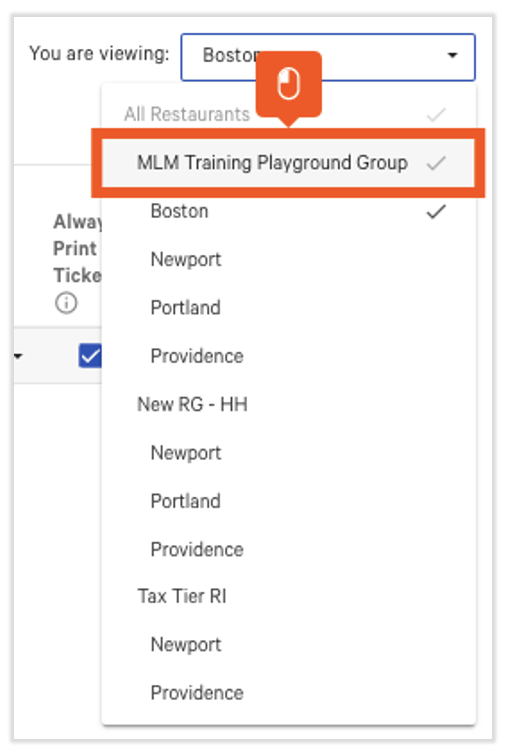Select MLM Training Playground Group
Viewport: 508px width, 752px height.
(288, 163)
